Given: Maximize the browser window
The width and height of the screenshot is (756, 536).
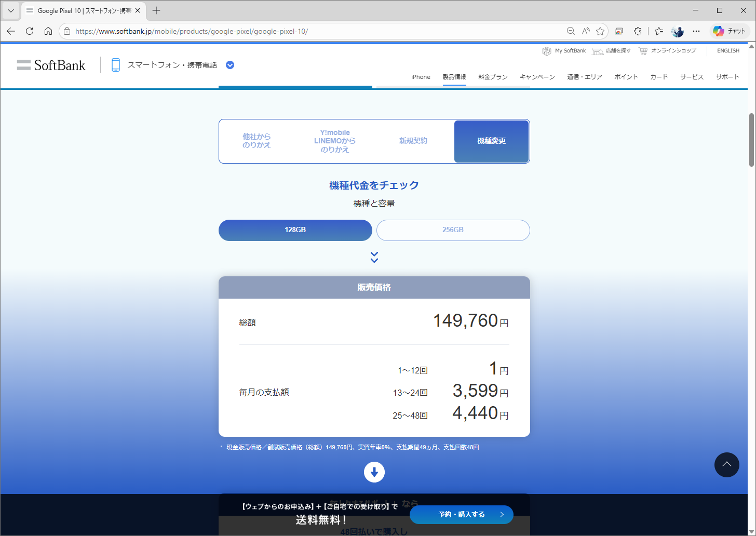Looking at the screenshot, I should coord(720,10).
